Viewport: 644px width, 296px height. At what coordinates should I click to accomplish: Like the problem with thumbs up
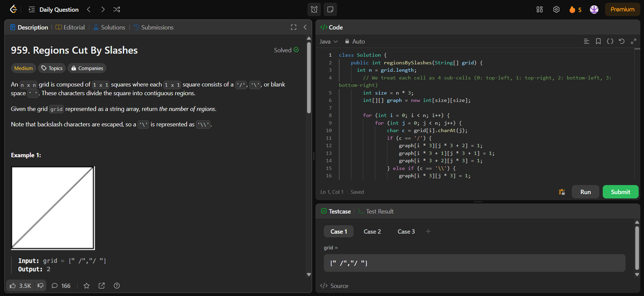click(x=21, y=286)
